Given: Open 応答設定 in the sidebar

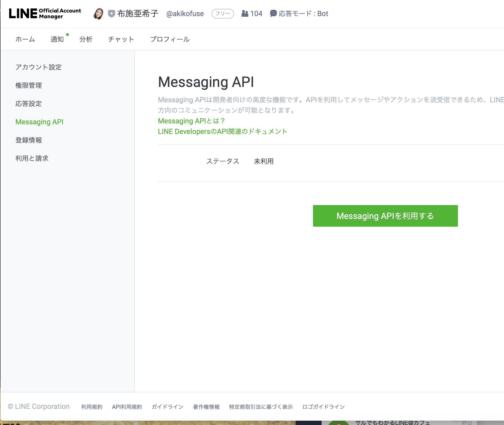Looking at the screenshot, I should 29,103.
